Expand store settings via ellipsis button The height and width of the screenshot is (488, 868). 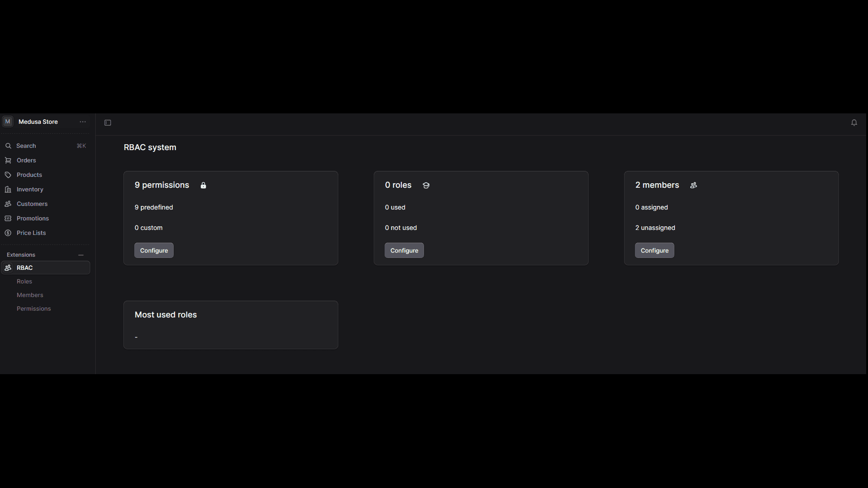(83, 122)
